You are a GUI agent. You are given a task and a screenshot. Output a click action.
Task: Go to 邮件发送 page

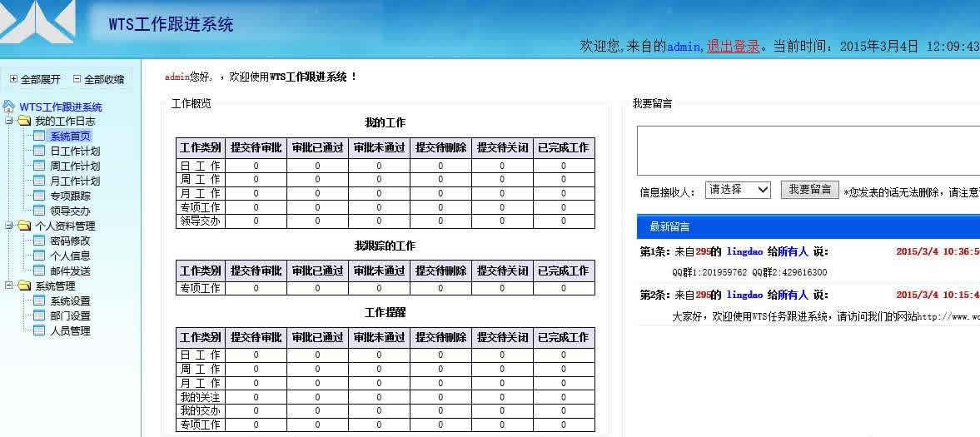[x=71, y=271]
